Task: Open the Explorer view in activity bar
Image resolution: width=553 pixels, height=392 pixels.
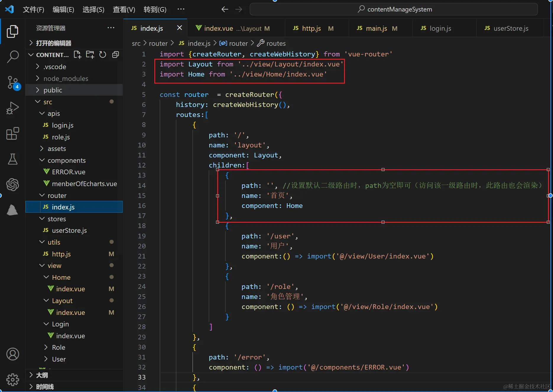Action: [12, 31]
